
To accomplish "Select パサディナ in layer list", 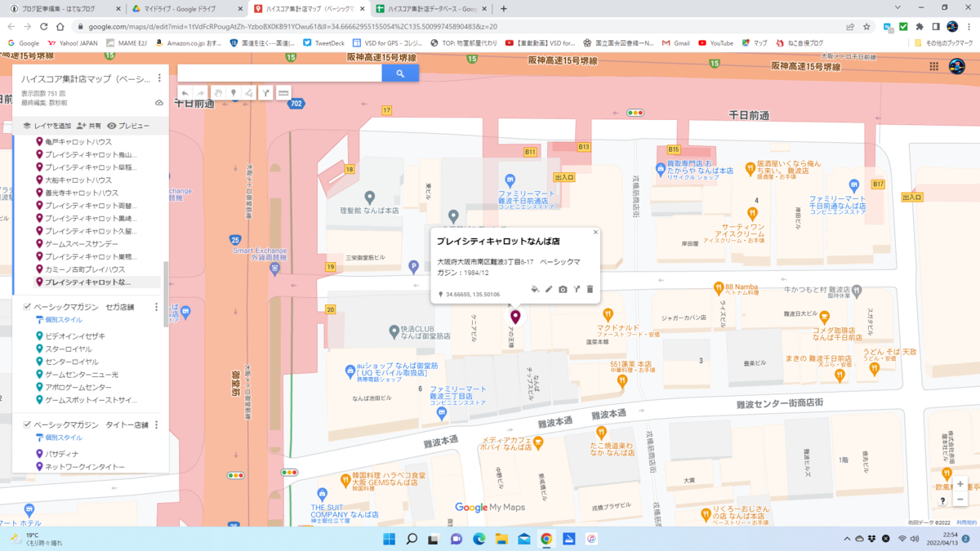I will tap(62, 453).
